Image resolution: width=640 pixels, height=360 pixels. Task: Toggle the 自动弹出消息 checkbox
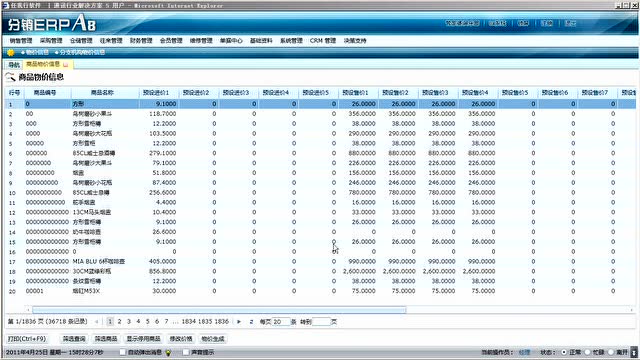(122, 352)
